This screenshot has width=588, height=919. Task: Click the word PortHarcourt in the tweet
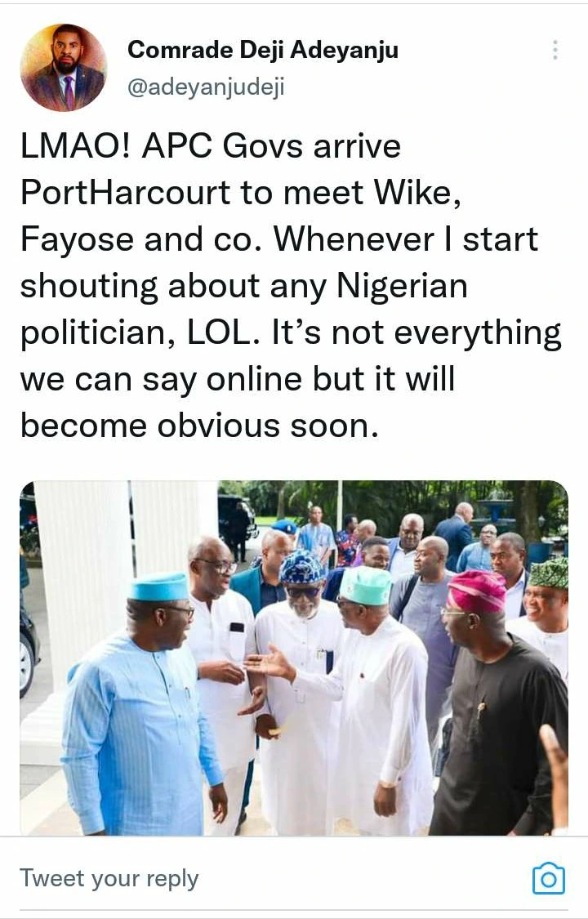tap(126, 193)
